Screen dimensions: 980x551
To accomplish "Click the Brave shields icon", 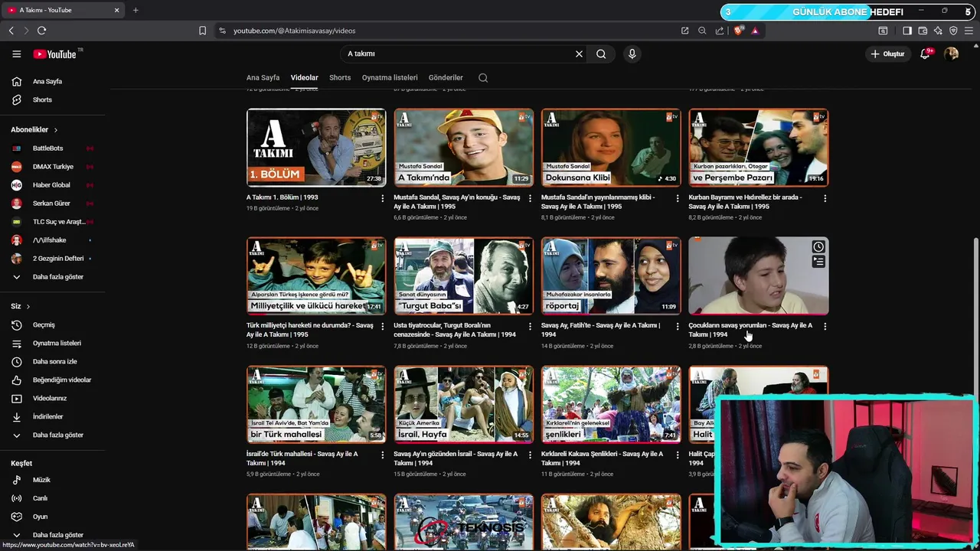I will coord(738,31).
